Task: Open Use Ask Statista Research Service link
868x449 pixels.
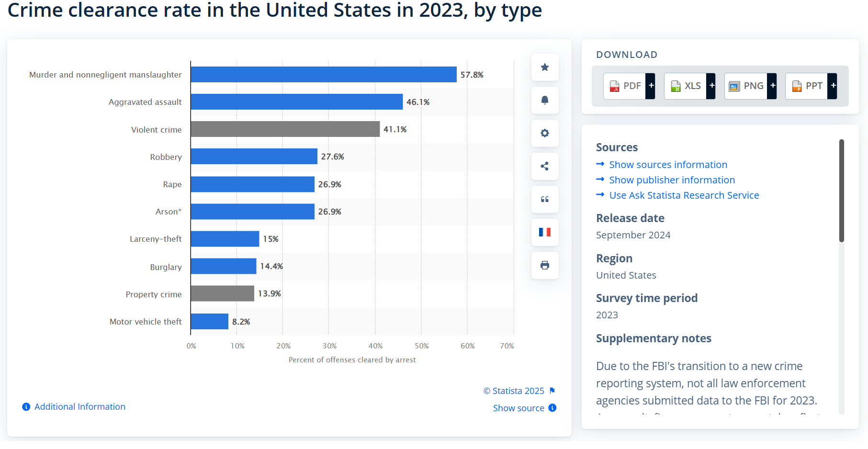Action: pyautogui.click(x=684, y=195)
